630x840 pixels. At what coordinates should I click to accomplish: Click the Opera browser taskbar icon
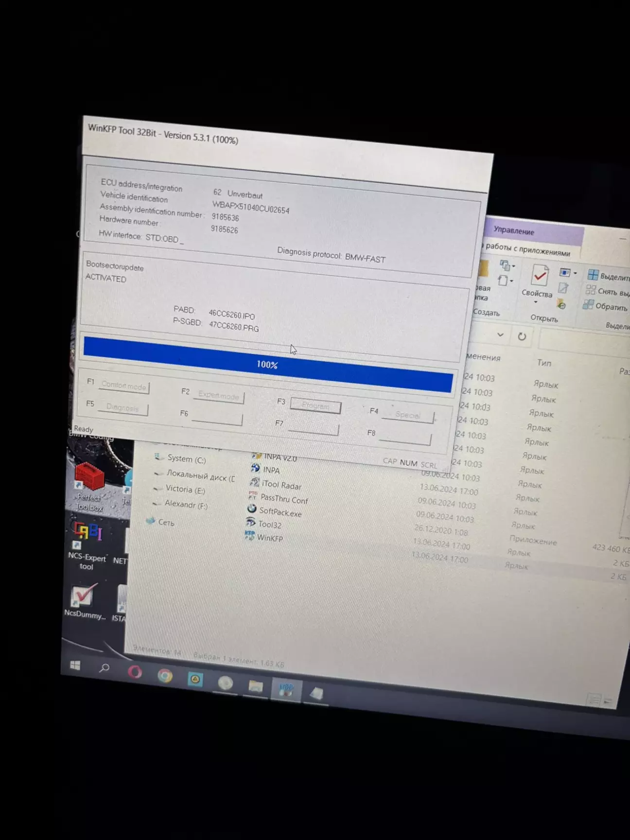click(x=135, y=672)
